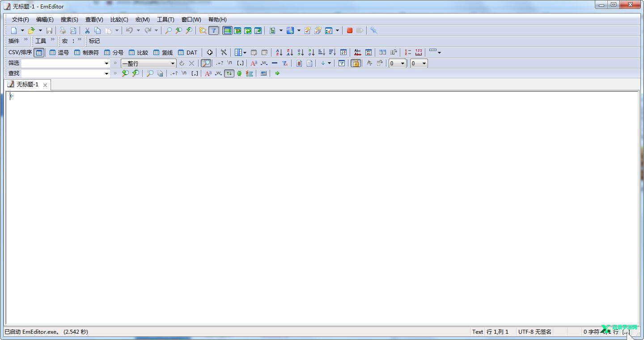Activate the DAT separated mode
Screen dimensions: 644x340
tap(187, 52)
